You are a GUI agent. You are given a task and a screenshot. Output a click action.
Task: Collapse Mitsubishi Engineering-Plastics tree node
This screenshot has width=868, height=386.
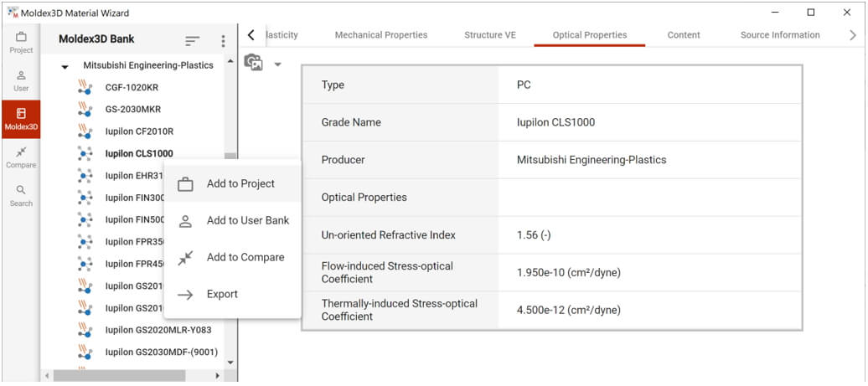tap(65, 66)
